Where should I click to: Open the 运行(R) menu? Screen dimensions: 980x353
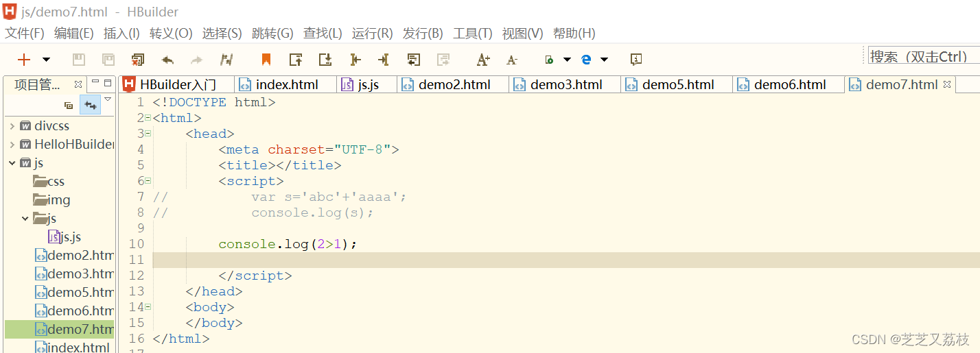tap(372, 33)
